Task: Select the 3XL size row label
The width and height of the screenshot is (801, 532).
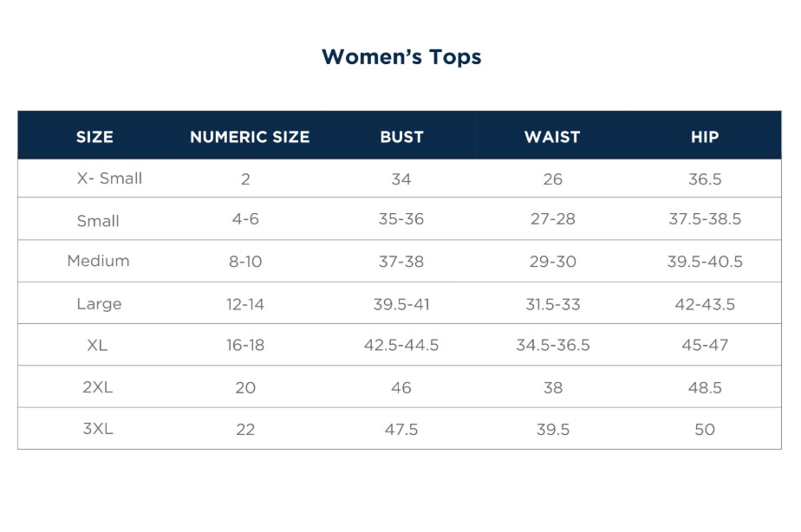Action: pyautogui.click(x=98, y=428)
